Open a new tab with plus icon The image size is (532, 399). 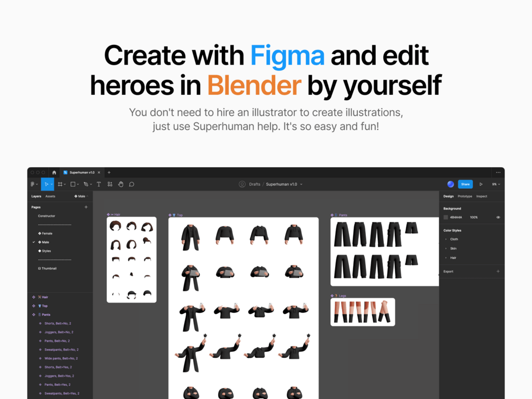[x=109, y=173]
